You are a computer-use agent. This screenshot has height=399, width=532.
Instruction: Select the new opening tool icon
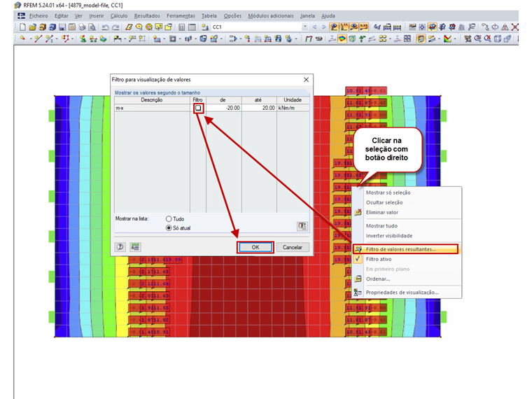[173, 39]
